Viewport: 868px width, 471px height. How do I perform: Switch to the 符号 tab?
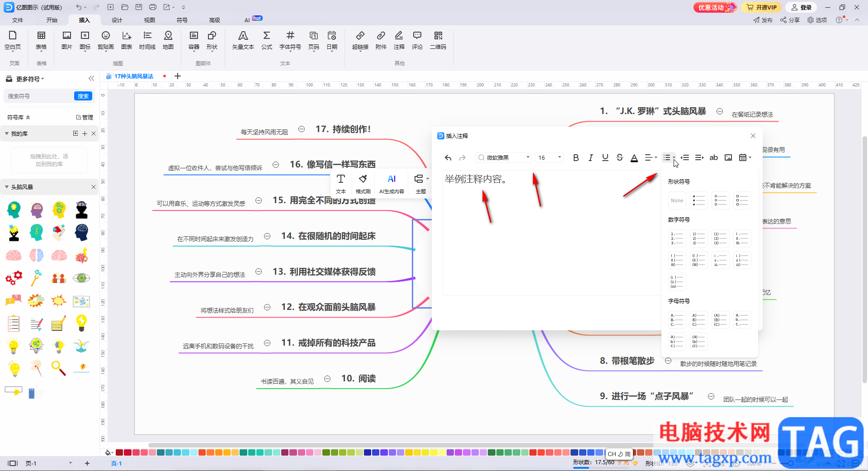[x=182, y=20]
